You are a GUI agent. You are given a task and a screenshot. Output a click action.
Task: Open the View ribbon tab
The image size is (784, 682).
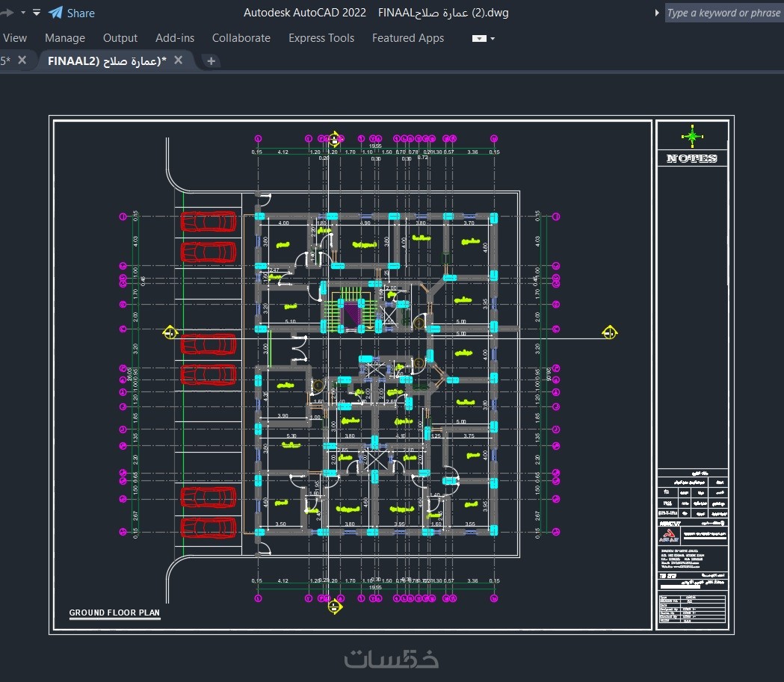tap(14, 38)
